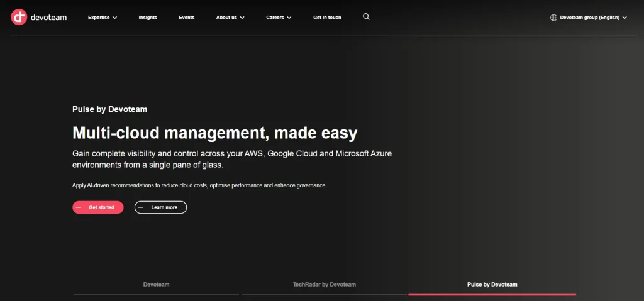Image resolution: width=644 pixels, height=301 pixels.
Task: Select the Pulse by Devoteam tab
Action: click(x=492, y=284)
